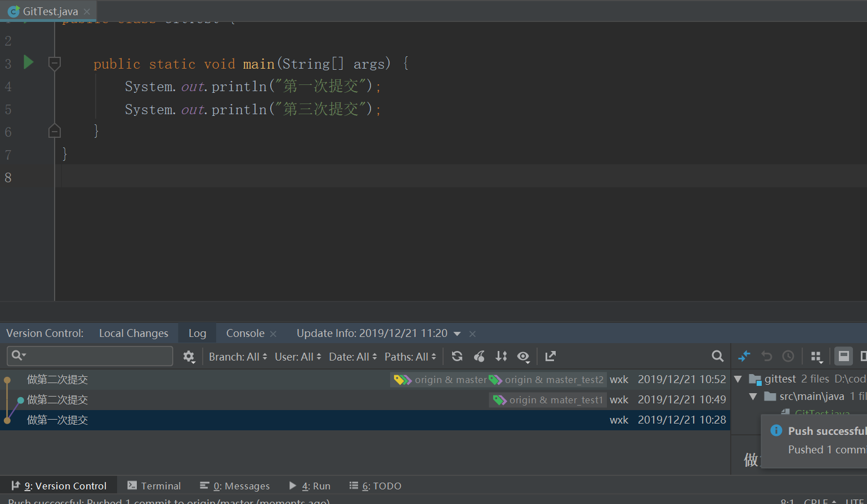The width and height of the screenshot is (867, 504).
Task: Click line number 5 in the gutter
Action: pyautogui.click(x=8, y=109)
